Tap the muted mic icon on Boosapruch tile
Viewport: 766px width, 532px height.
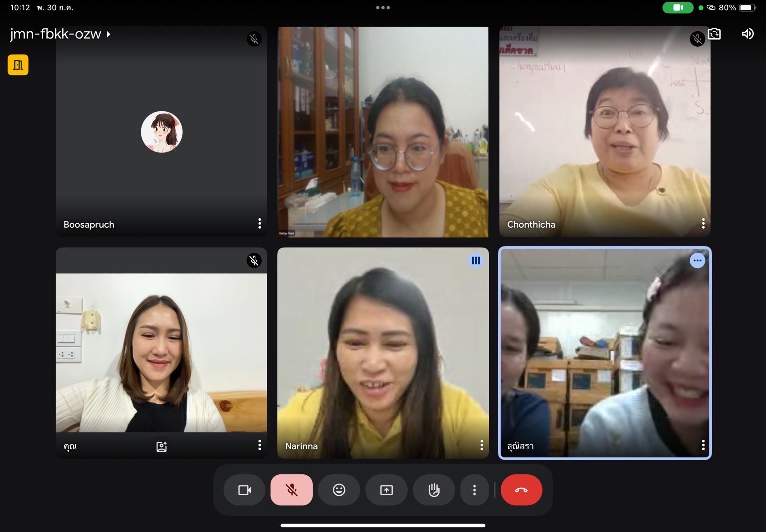pos(254,39)
